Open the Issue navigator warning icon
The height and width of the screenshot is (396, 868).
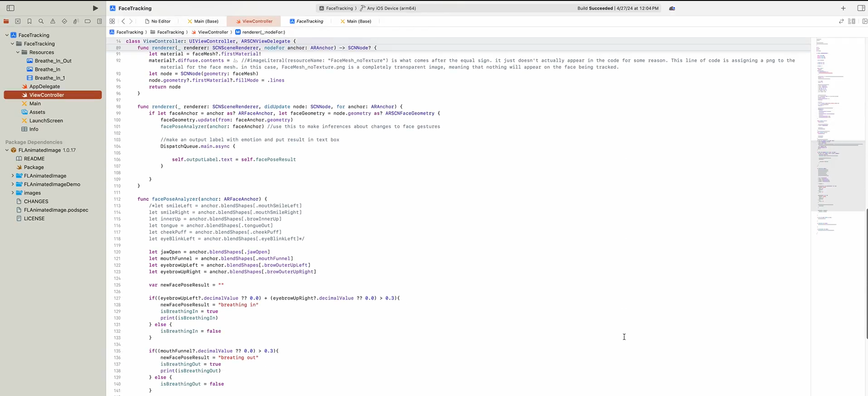tap(53, 21)
